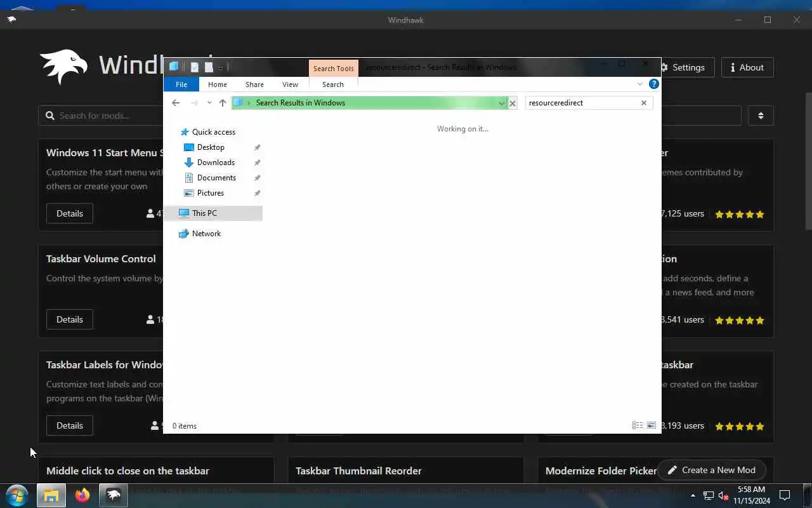This screenshot has width=812, height=508.
Task: Select the View ribbon tab
Action: [290, 84]
